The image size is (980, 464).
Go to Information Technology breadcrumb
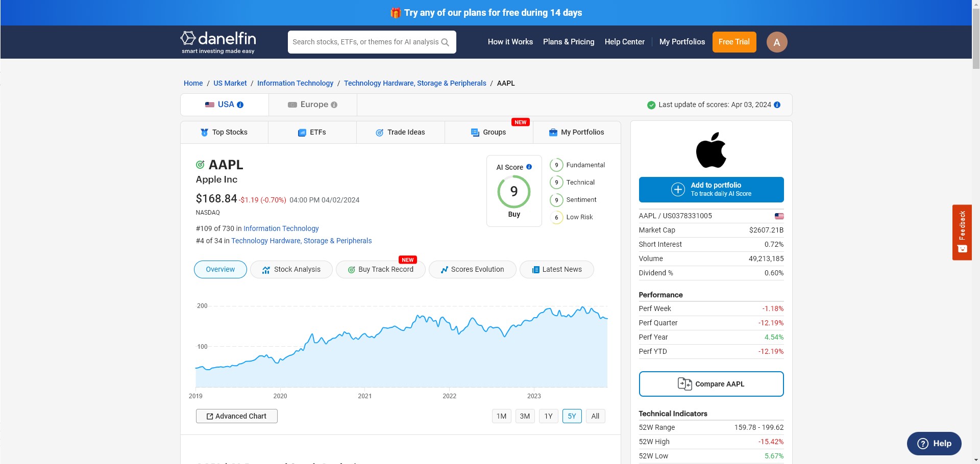pos(295,83)
